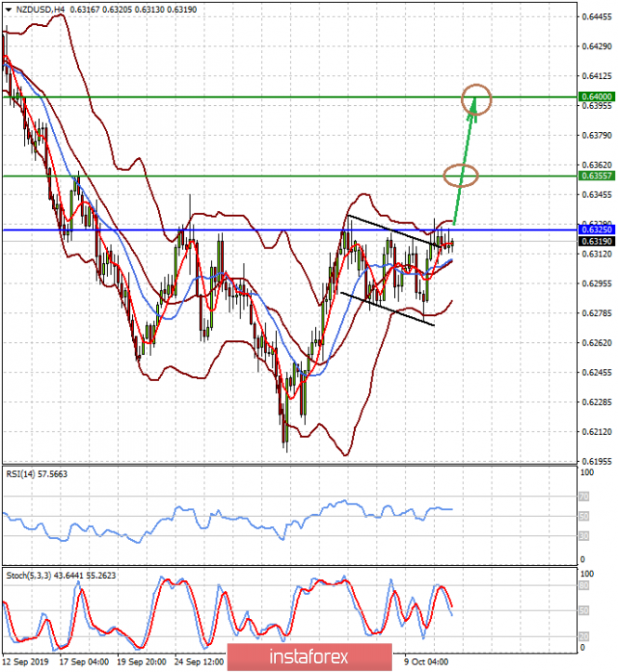Click the 19 Sep 20:00 time label
The height and width of the screenshot is (672, 618).
[141, 662]
